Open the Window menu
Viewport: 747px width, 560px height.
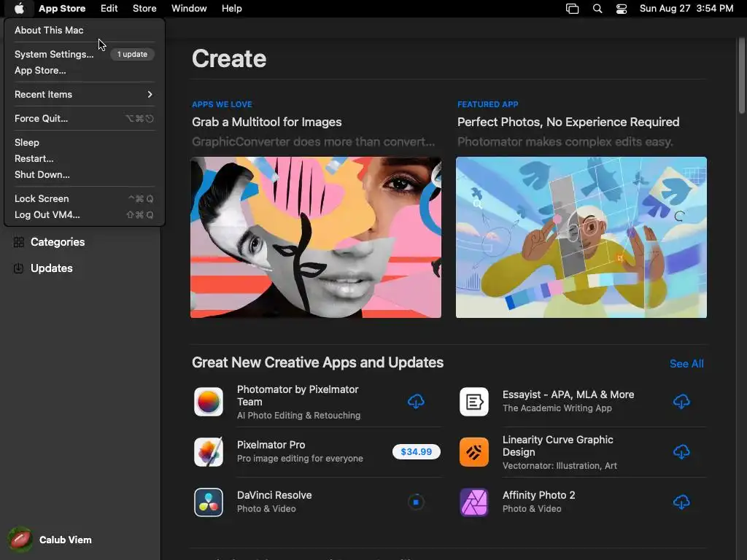click(x=189, y=8)
